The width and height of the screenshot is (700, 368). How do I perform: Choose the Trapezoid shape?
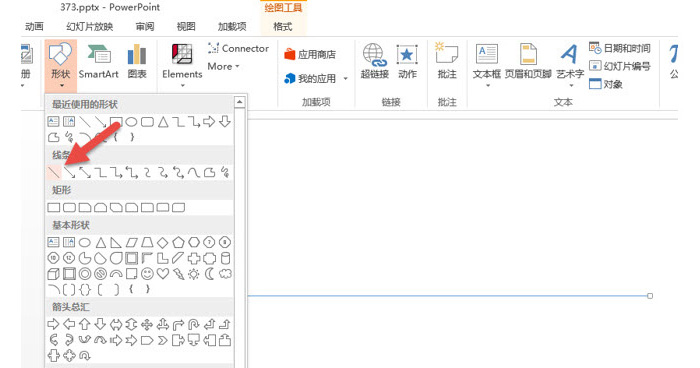pos(147,243)
